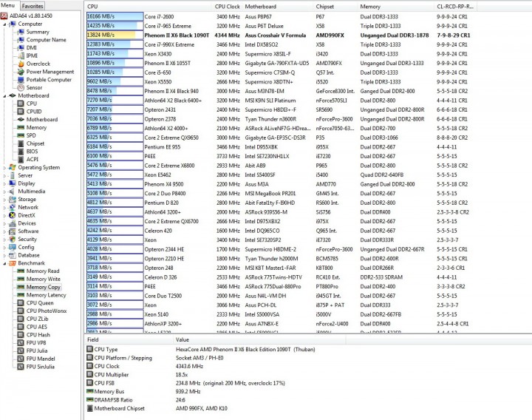Select the Opteron 2431 row

(280, 109)
